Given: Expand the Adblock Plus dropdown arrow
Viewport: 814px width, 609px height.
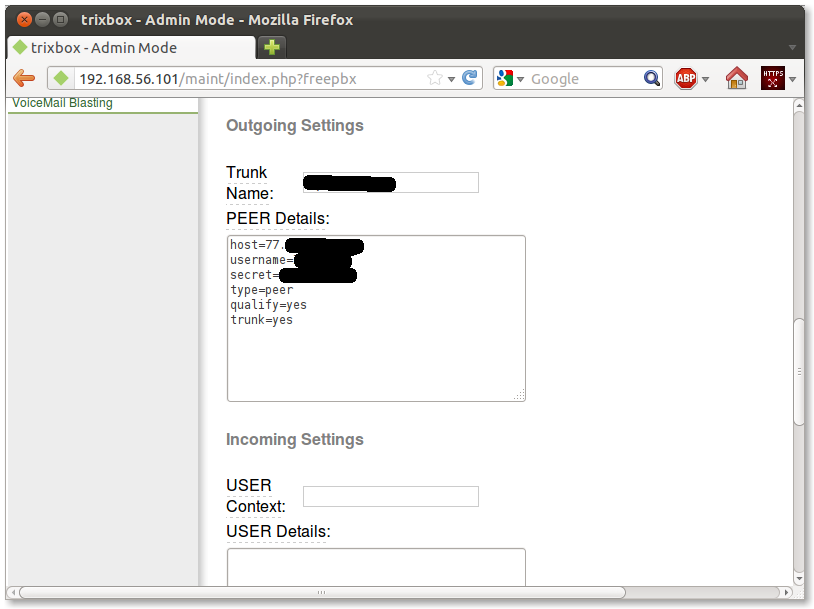Looking at the screenshot, I should [x=705, y=79].
